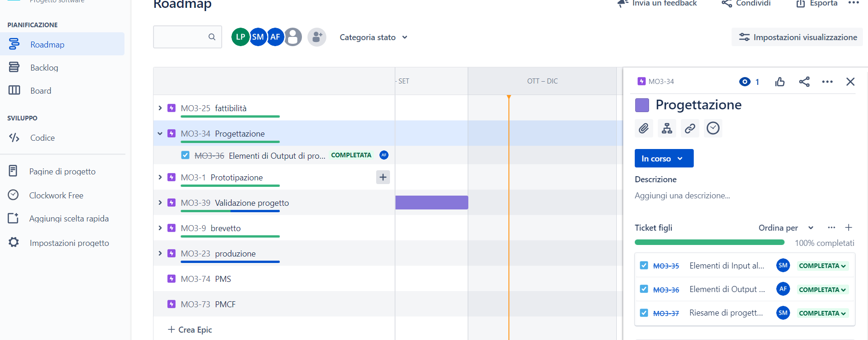This screenshot has height=340, width=868.
Task: Click Impostazioni visualizzazione button
Action: click(797, 37)
